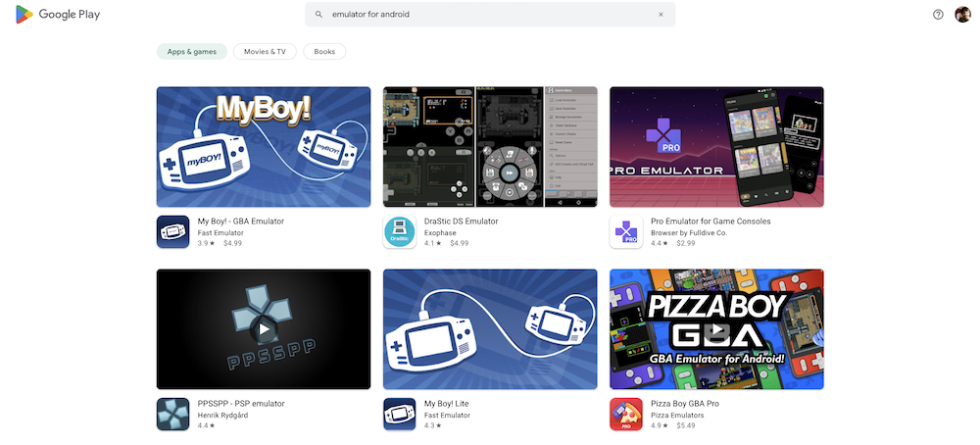Play the Pizza Boy GBA preview video
This screenshot has height=445, width=980.
coord(717,329)
